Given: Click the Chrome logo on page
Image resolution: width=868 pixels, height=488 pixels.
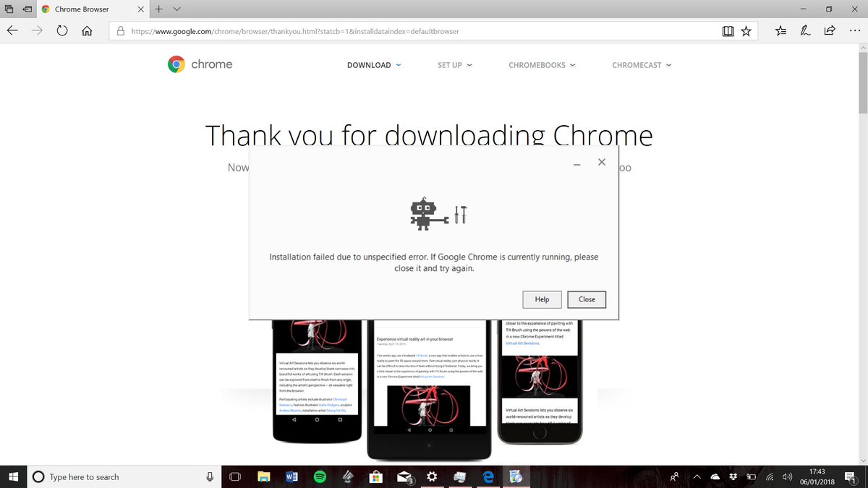Looking at the screenshot, I should (x=199, y=64).
